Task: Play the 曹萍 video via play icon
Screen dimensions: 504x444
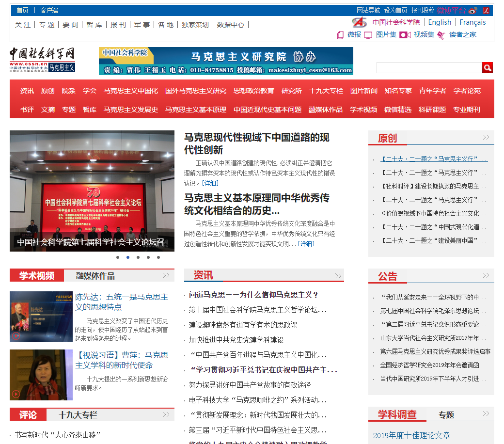Action: point(16,394)
